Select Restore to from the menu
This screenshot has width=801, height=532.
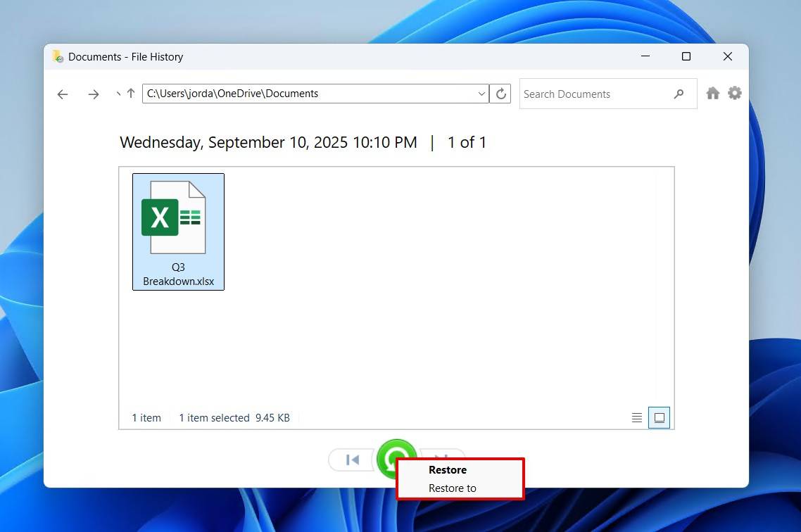(453, 488)
